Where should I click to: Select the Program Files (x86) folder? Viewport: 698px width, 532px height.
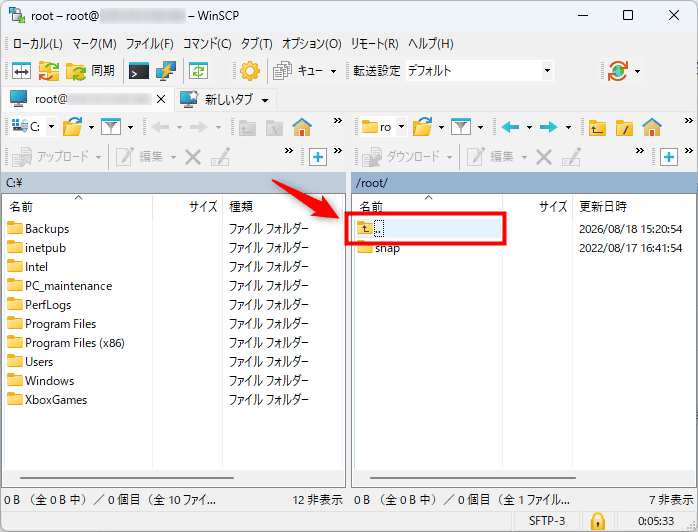pyautogui.click(x=66, y=343)
